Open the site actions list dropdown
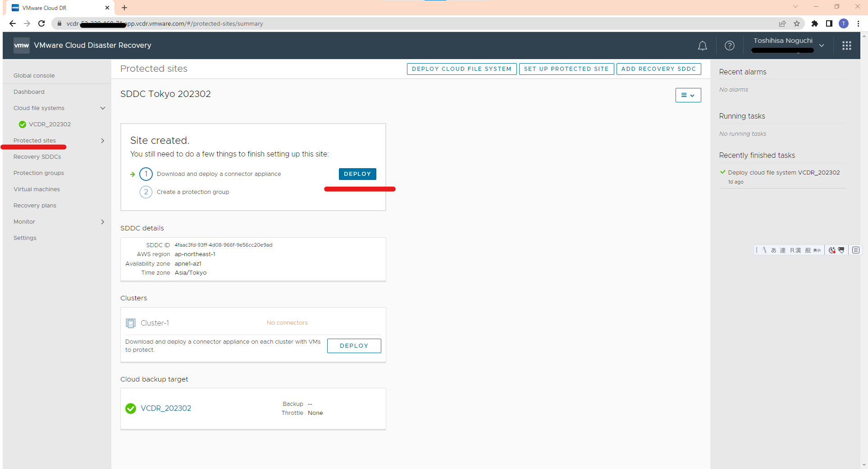 (688, 95)
